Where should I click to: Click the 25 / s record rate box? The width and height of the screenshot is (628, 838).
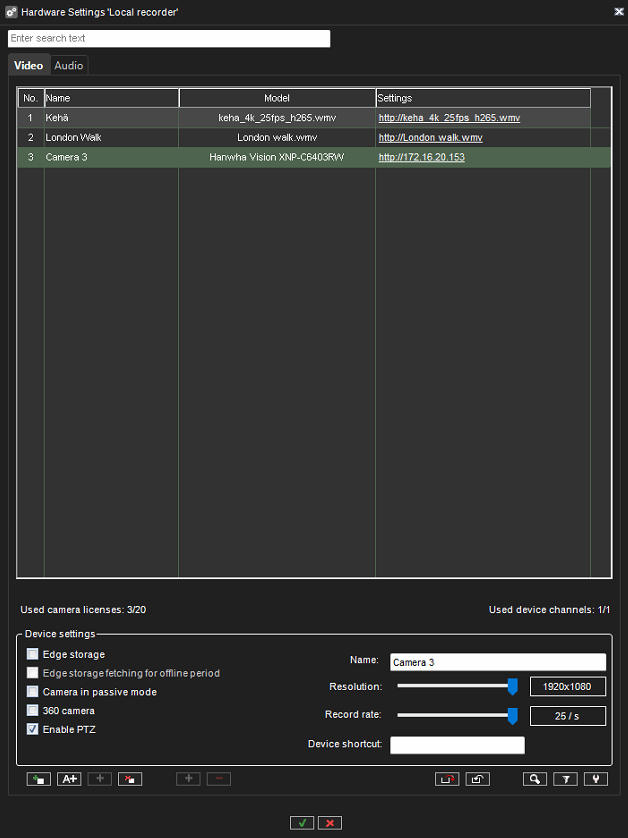[568, 716]
